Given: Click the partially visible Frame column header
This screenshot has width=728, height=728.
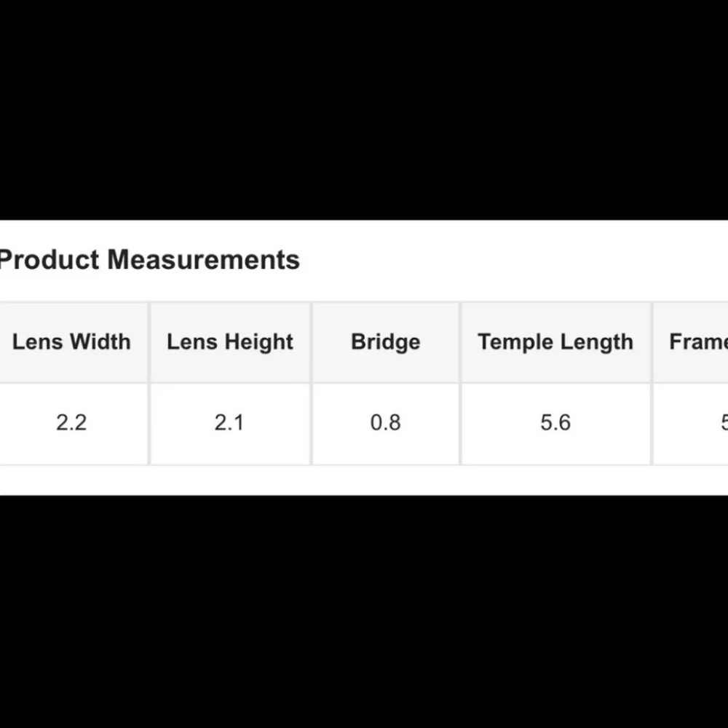Looking at the screenshot, I should coord(691,342).
